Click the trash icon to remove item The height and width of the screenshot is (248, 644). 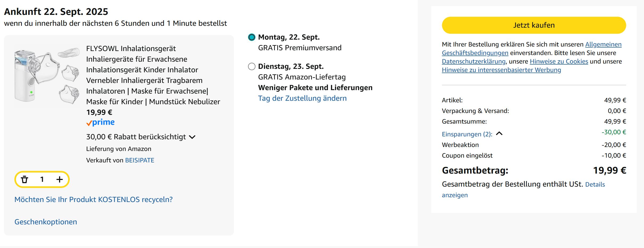(24, 180)
